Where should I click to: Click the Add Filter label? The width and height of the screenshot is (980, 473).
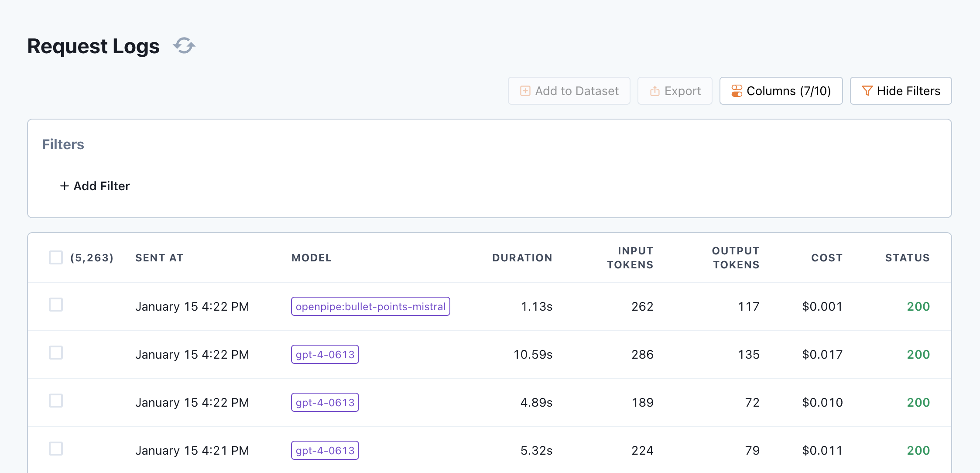click(x=102, y=186)
